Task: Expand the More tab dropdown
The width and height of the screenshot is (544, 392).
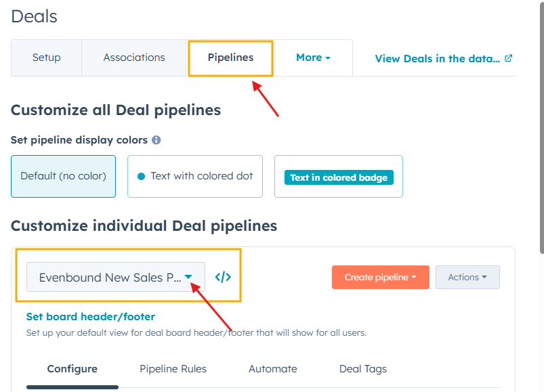Action: pos(313,58)
